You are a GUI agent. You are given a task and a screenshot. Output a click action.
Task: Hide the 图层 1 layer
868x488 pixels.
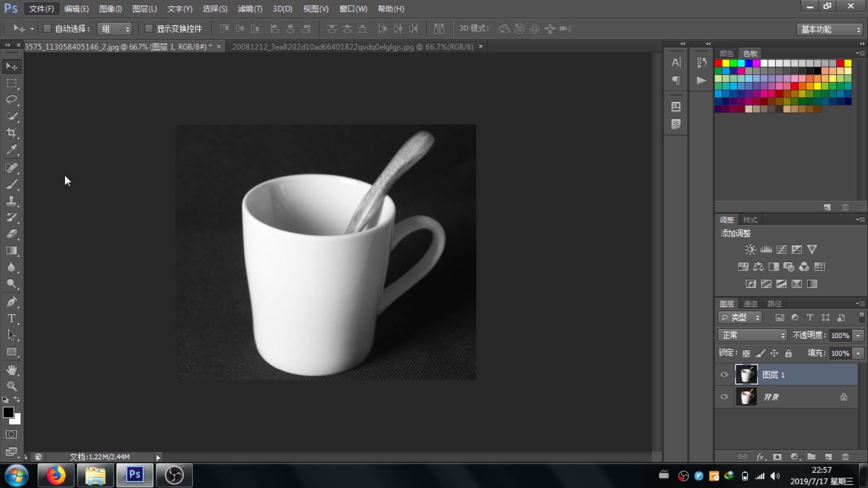click(724, 375)
